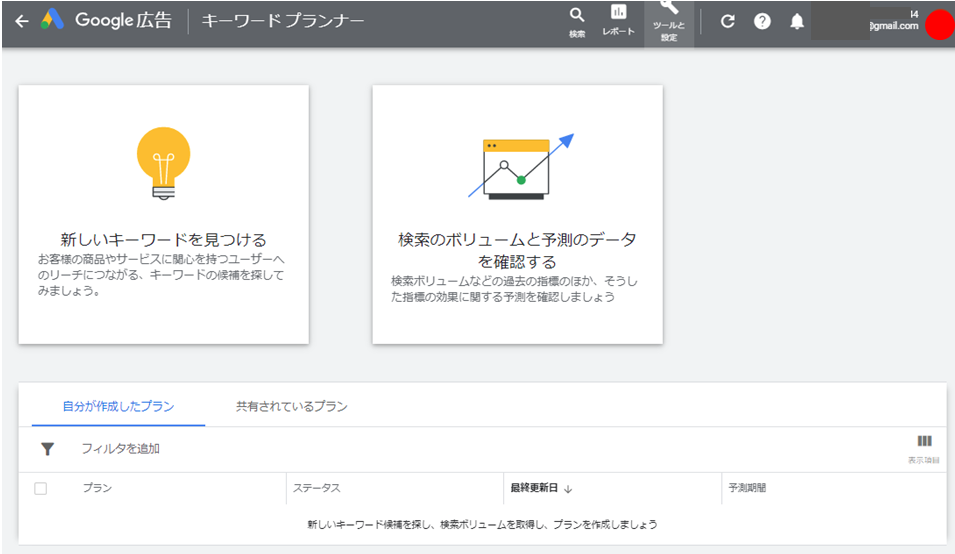Screen dimensions: 955x554
Task: Click the sort arrow beside 最終更新日
Action: point(568,489)
